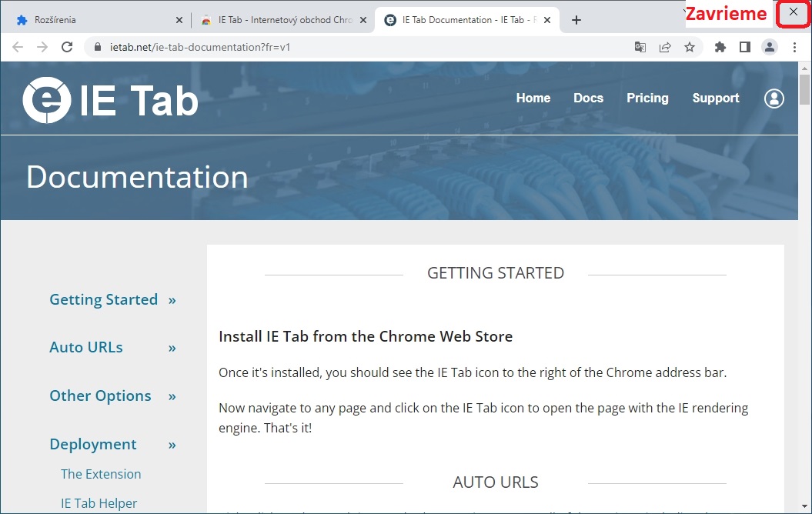
Task: Open the Chrome profile avatar
Action: coord(770,47)
